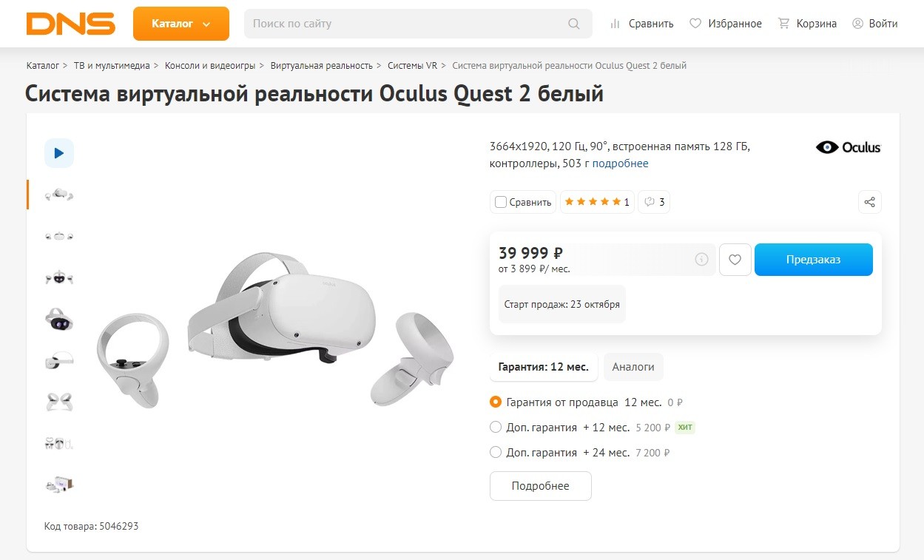Select the front-facing headset thumbnail with purple lenses
The width and height of the screenshot is (924, 560).
59,320
